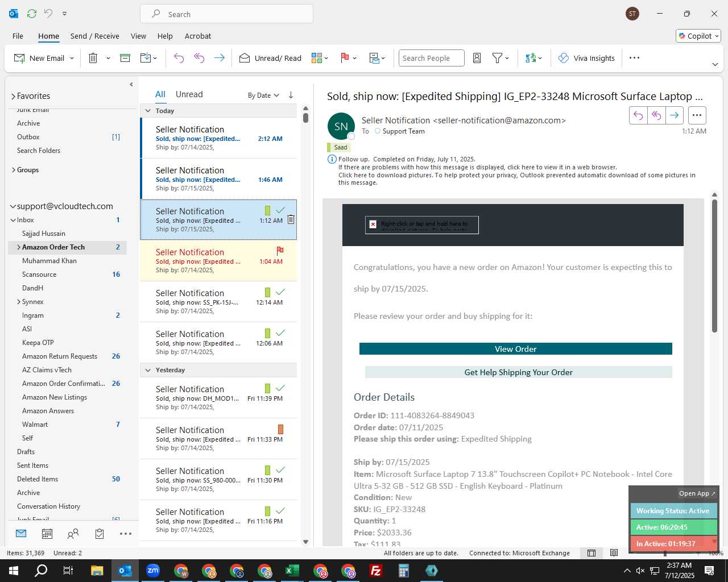The width and height of the screenshot is (728, 582).
Task: Reverse the sort order with the arrow next to By Date
Action: 291,95
